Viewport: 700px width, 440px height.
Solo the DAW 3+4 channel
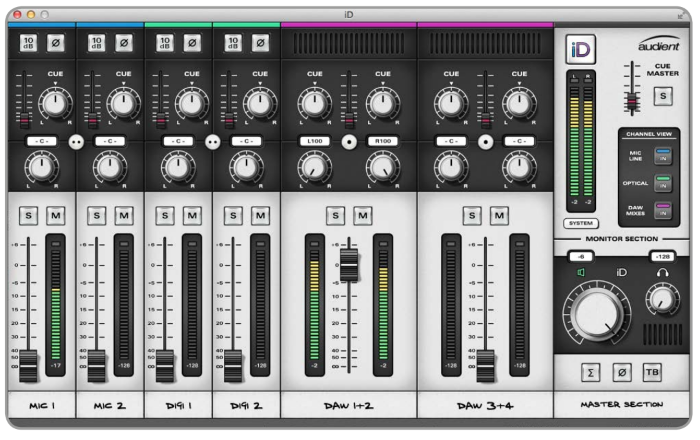tap(473, 215)
